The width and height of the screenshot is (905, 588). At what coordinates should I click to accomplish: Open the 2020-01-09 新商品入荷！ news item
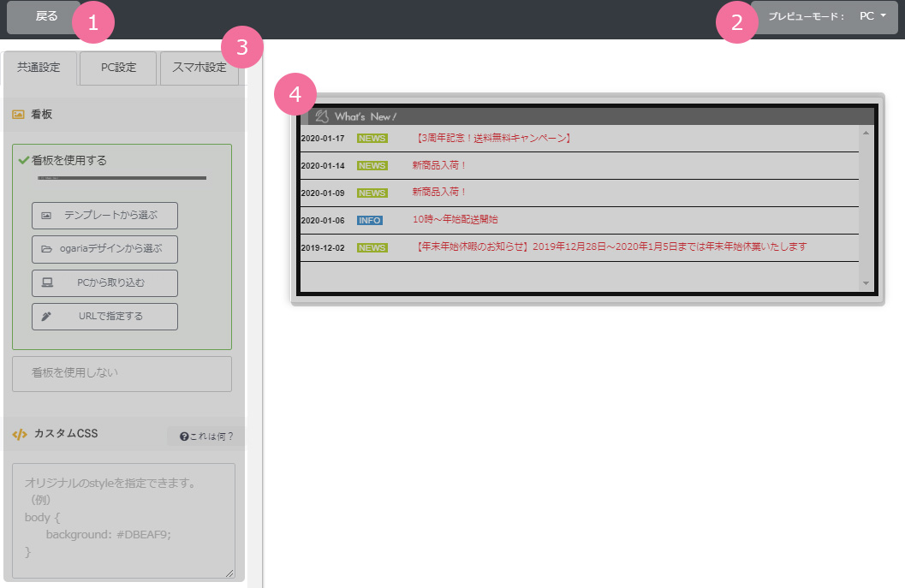click(x=438, y=193)
